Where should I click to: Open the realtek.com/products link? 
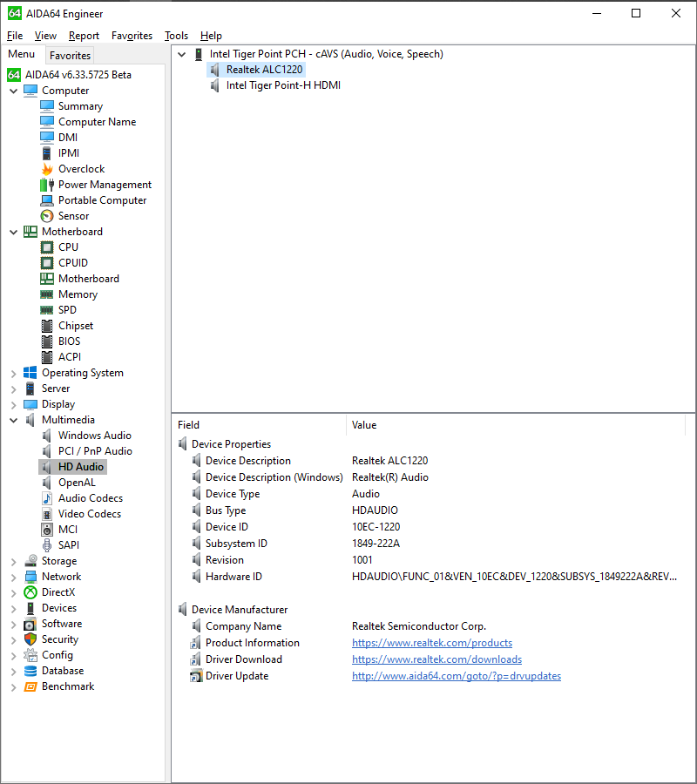click(x=432, y=643)
